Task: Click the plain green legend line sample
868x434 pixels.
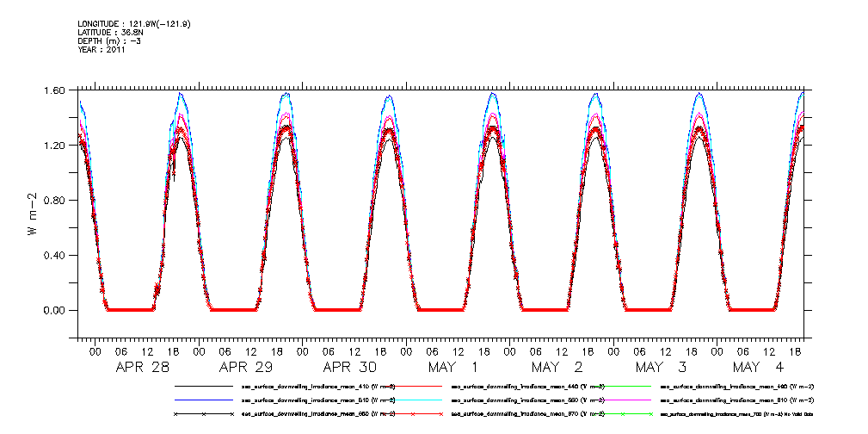Action: (x=624, y=386)
